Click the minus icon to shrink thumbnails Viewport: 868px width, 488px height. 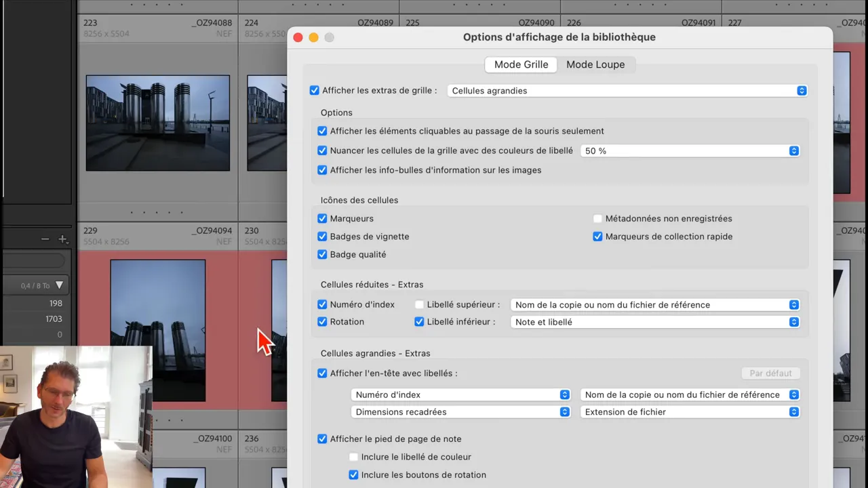pyautogui.click(x=45, y=239)
